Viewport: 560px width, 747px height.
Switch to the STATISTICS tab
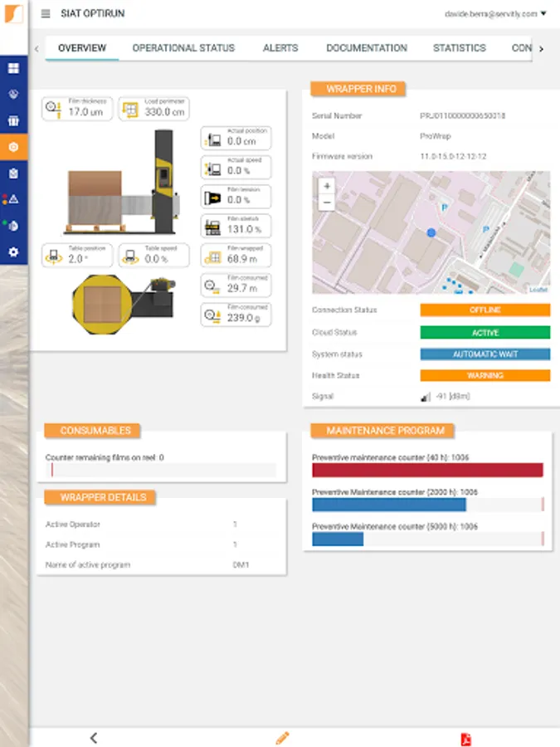(x=459, y=48)
